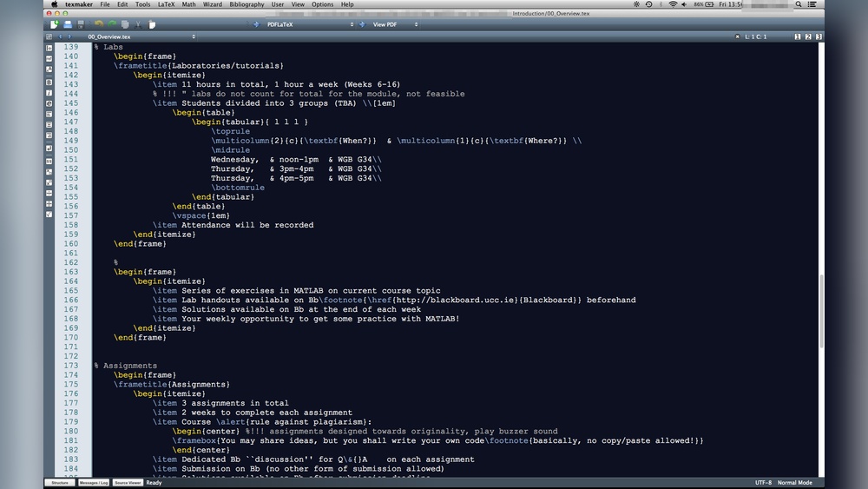Jump to bookmark 2 button
The width and height of the screenshot is (868, 489).
click(x=808, y=36)
